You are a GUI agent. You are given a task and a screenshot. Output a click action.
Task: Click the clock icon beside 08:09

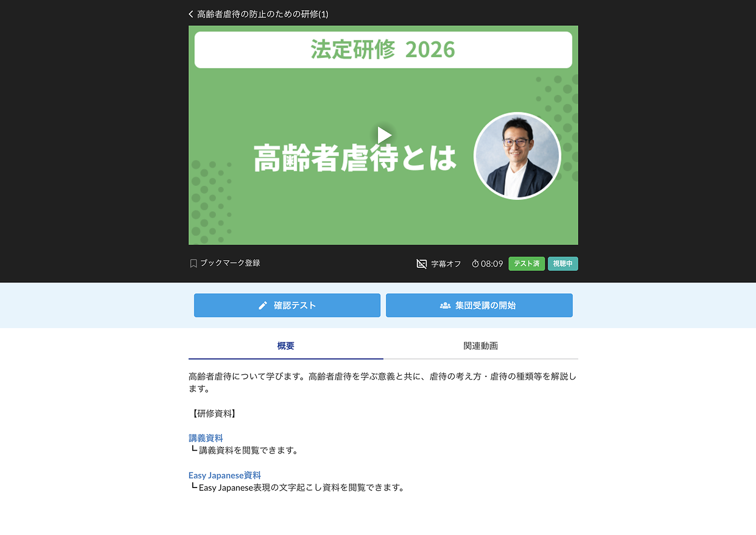pos(475,263)
